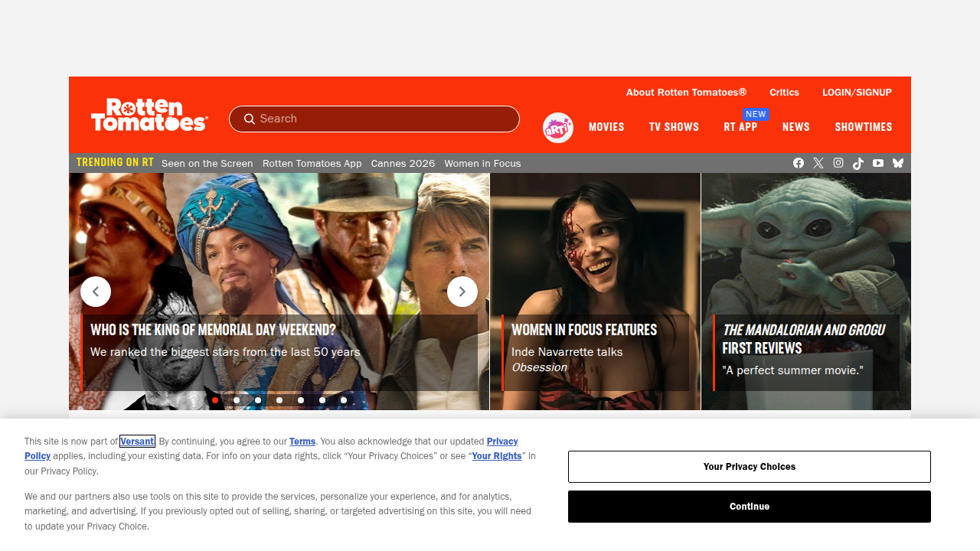Image resolution: width=980 pixels, height=551 pixels.
Task: Open the aRTi assistant icon
Action: tap(558, 128)
